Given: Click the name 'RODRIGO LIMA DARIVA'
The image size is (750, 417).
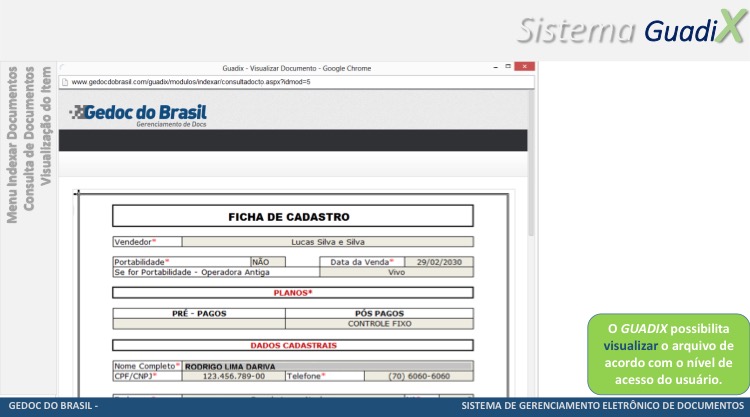Looking at the screenshot, I should click(230, 367).
